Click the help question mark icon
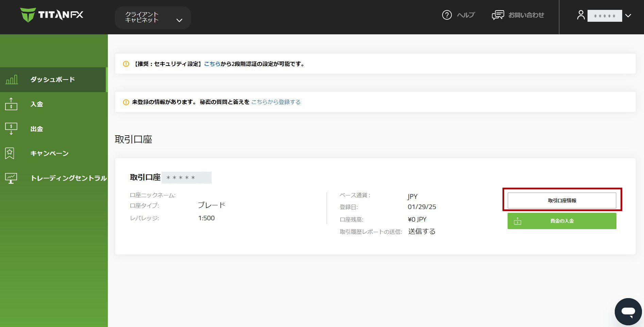644x327 pixels. pyautogui.click(x=447, y=15)
